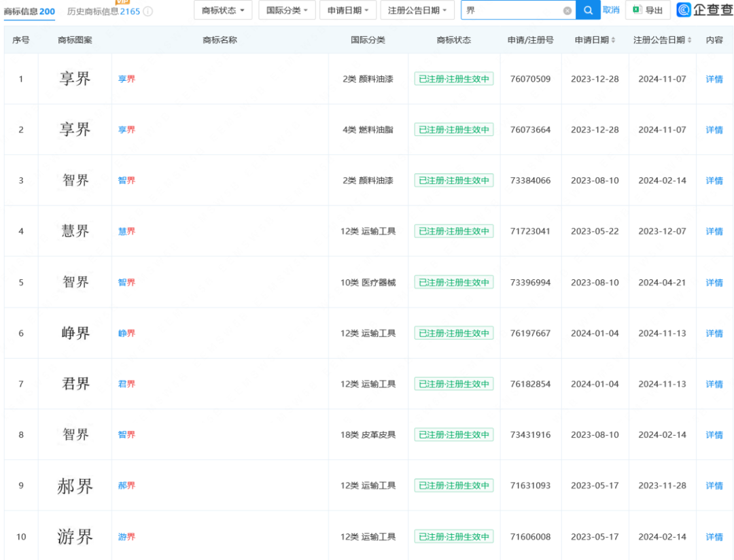Click cell 18类 皮革皮具
The height and width of the screenshot is (560, 734).
(368, 434)
